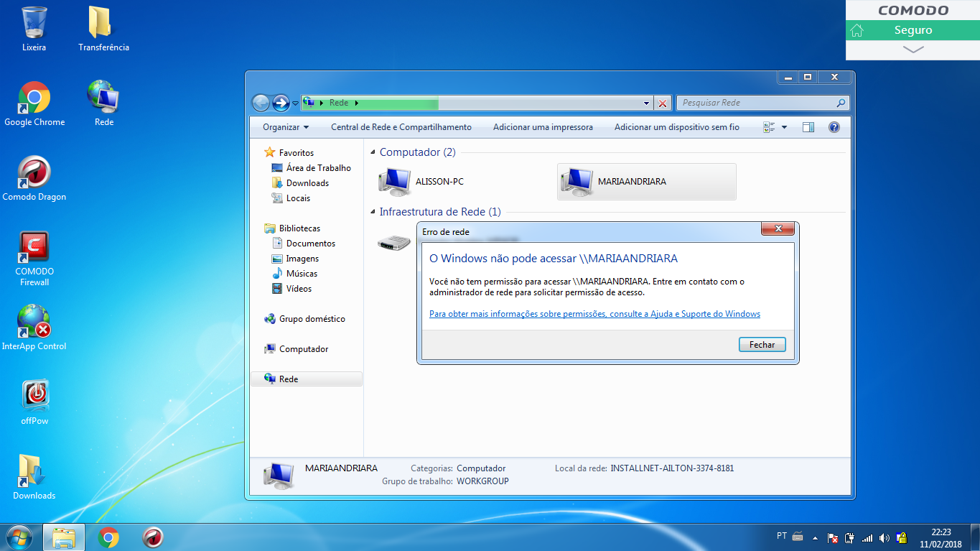Select Computador in navigation pane
The height and width of the screenshot is (551, 980).
296,348
